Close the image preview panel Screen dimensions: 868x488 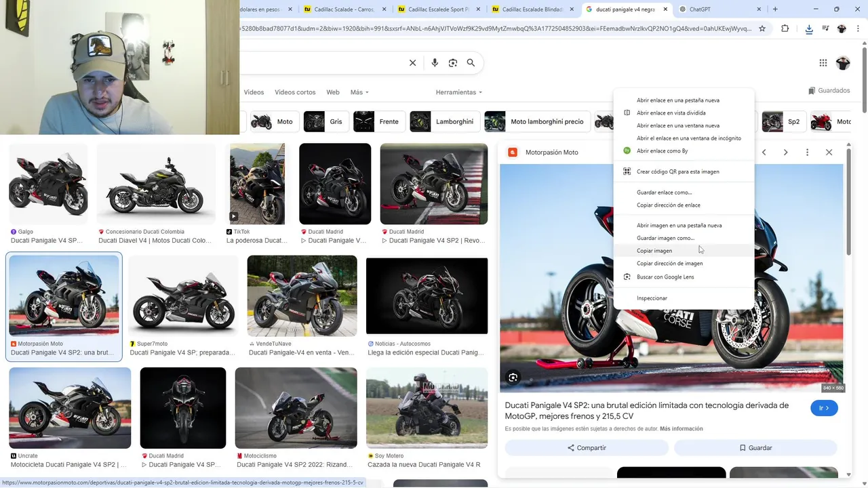(x=829, y=152)
